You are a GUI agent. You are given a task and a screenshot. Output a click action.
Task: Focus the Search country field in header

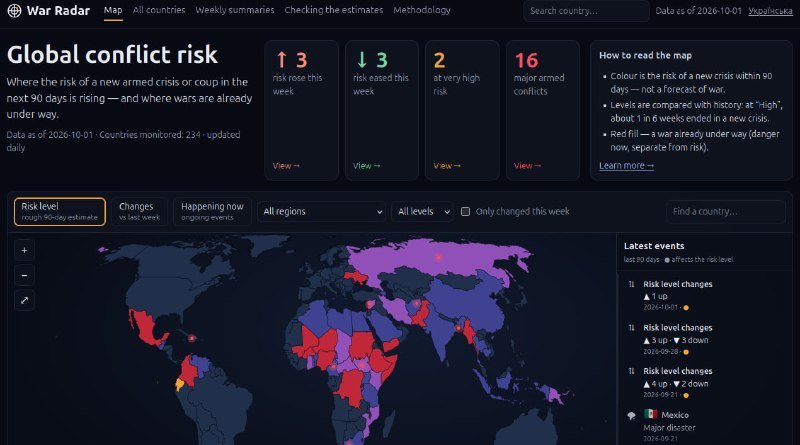pyautogui.click(x=586, y=11)
